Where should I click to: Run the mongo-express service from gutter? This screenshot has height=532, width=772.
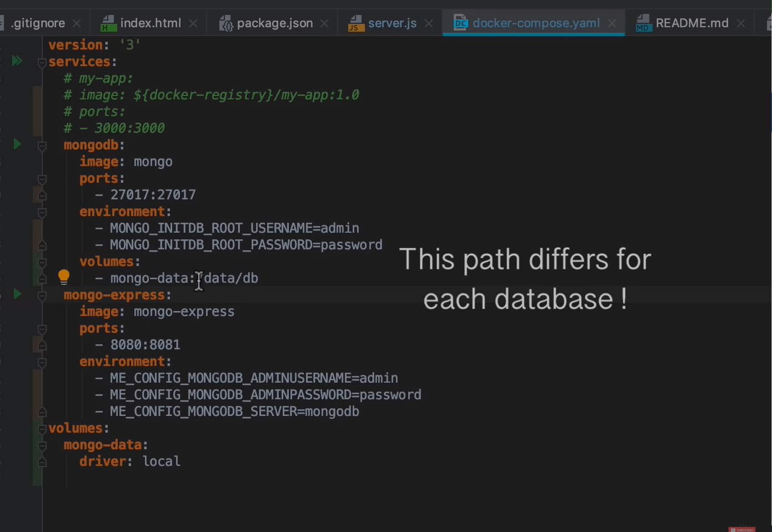(x=17, y=294)
